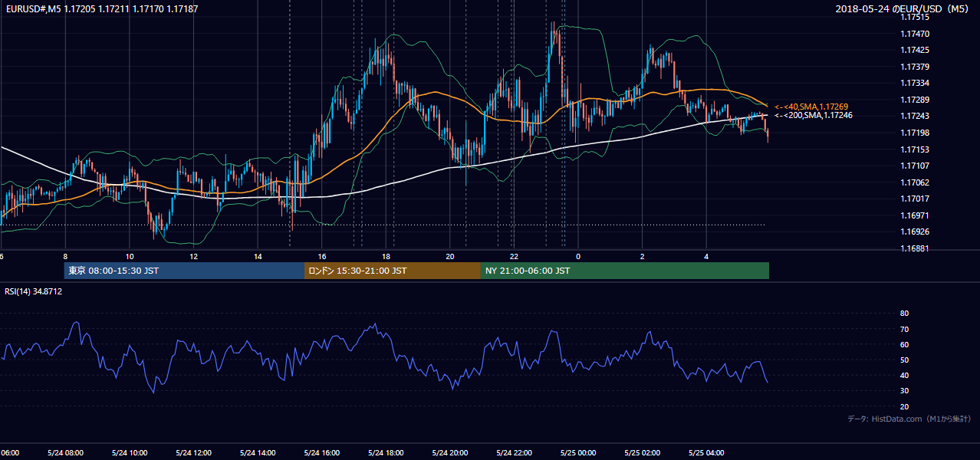Click price axis label 1.17017
This screenshot has height=460, width=980.
coord(915,199)
